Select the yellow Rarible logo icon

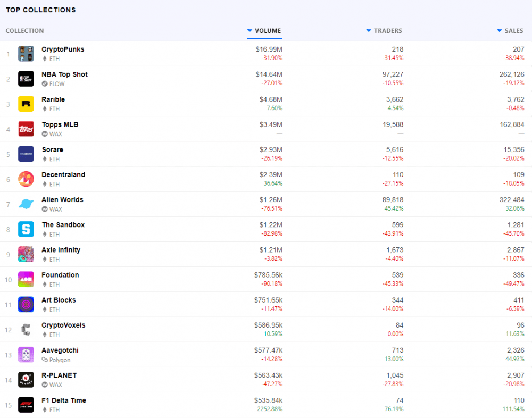[26, 104]
